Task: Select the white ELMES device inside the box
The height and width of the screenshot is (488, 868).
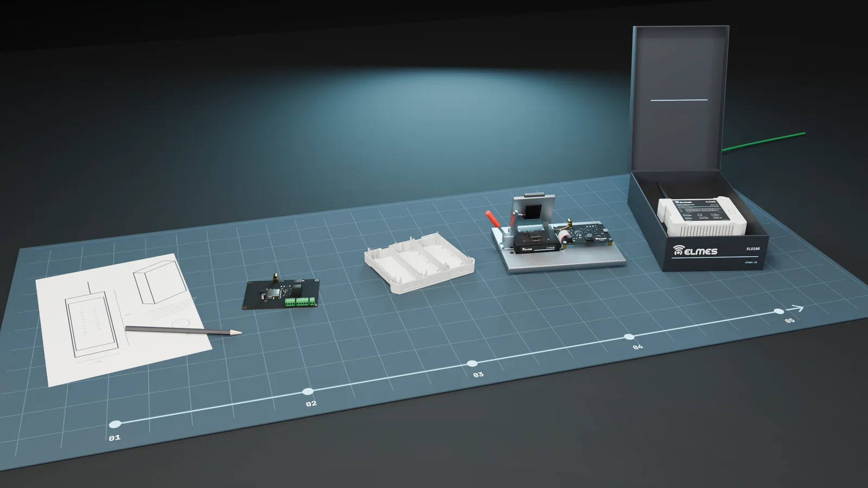Action: (703, 216)
